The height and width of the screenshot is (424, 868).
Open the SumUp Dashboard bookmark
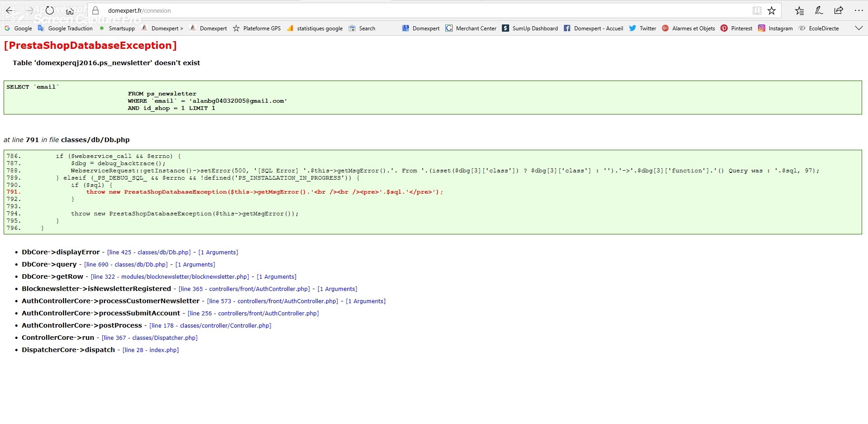530,28
